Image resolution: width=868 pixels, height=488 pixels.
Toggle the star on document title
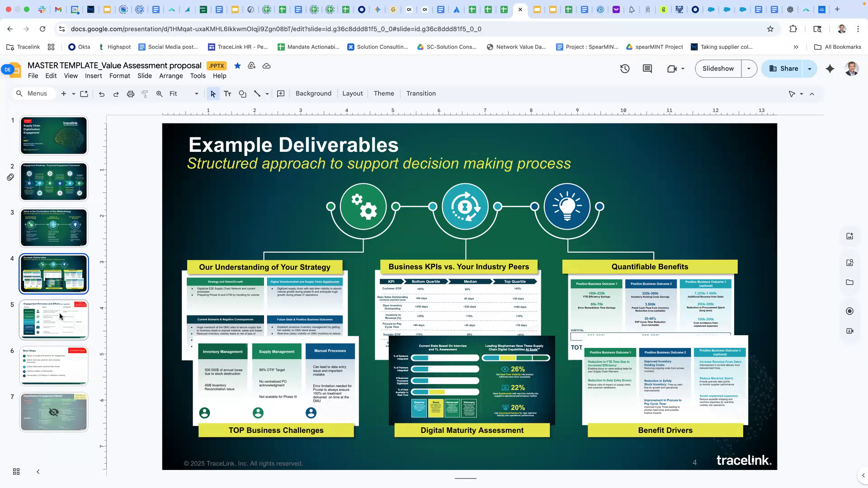coord(237,66)
